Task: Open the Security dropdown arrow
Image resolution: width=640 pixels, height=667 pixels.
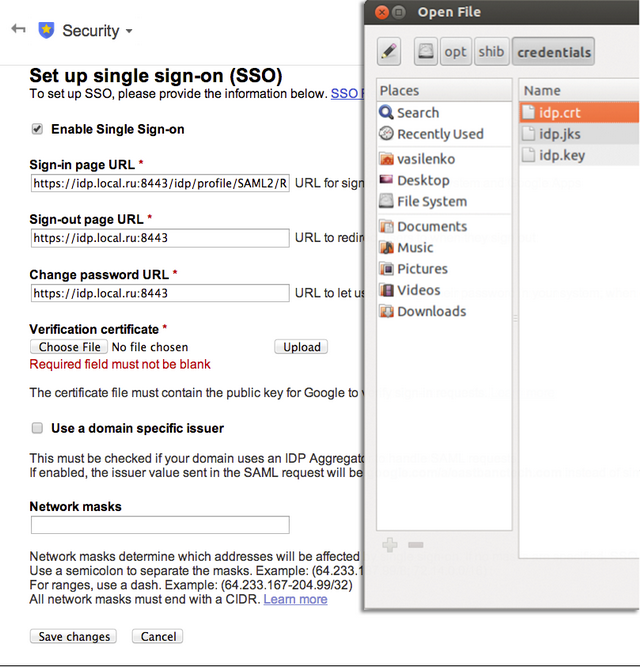Action: tap(129, 31)
